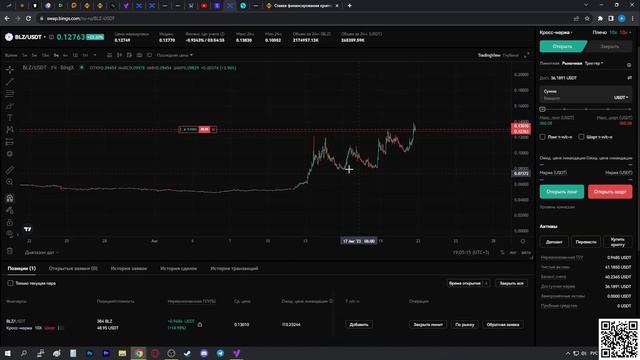This screenshot has height=360, width=640.
Task: Open the Триггер order type dropdown
Action: tap(594, 63)
